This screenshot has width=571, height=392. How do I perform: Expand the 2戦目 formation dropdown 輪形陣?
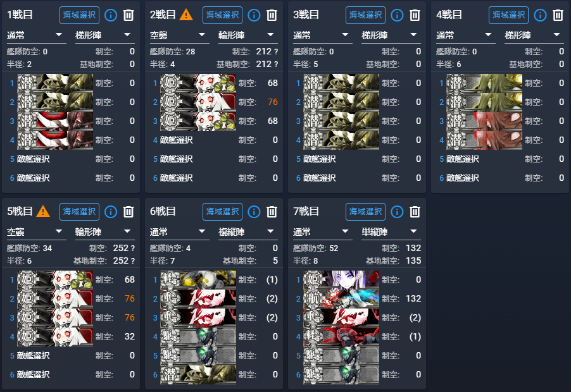[248, 35]
